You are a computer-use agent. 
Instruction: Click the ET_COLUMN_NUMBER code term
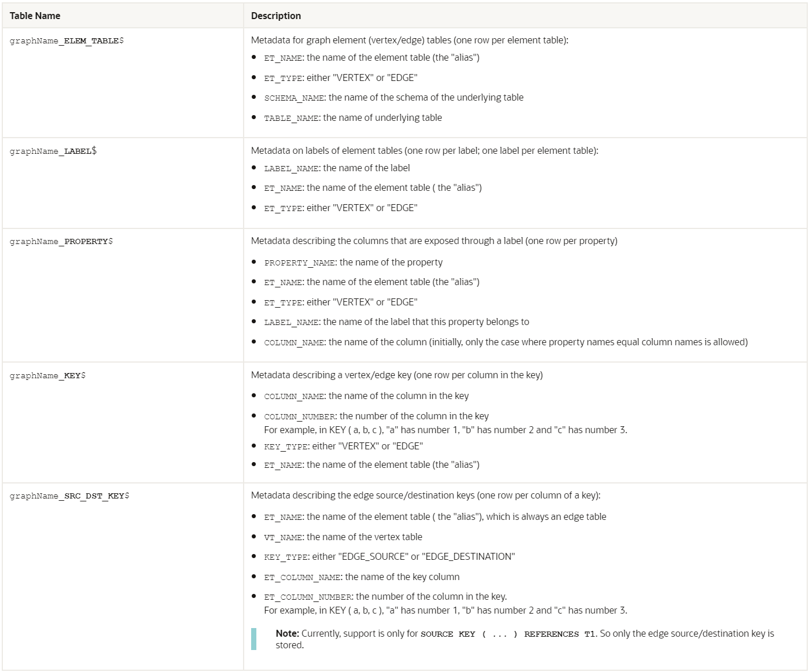307,597
